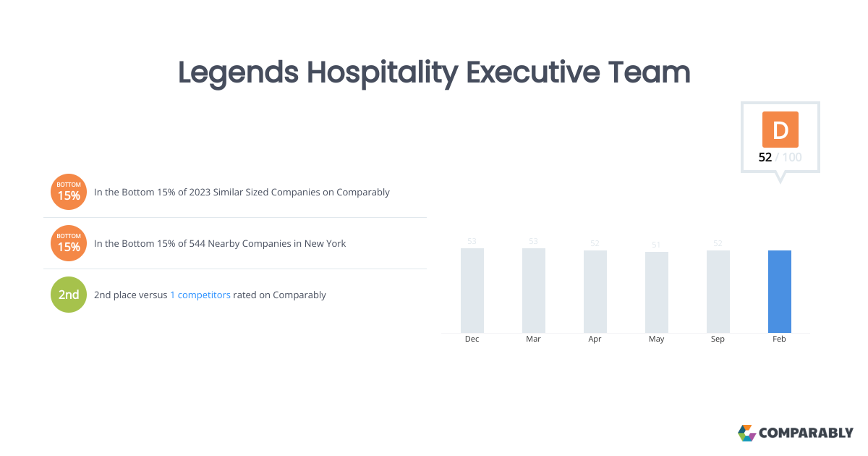Click the Legends Hospitality Executive Team heading

434,73
